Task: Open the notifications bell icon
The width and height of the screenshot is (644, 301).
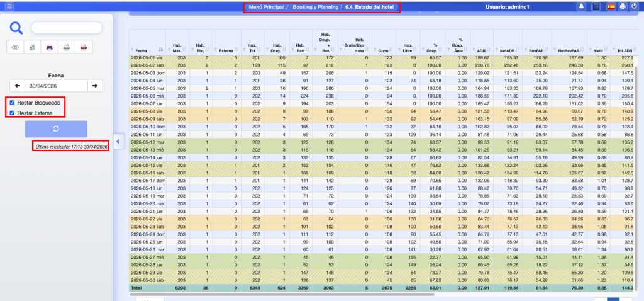Action: (582, 6)
